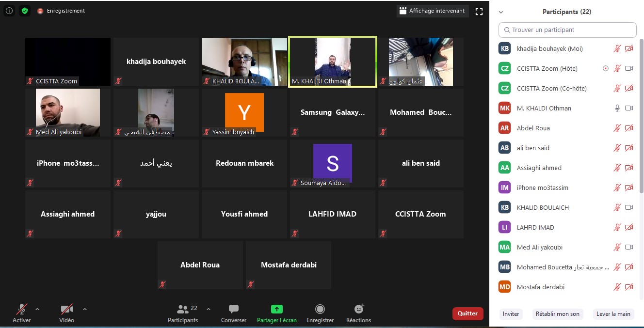Click camera icon of M. KHALDI Othman in list

629,108
